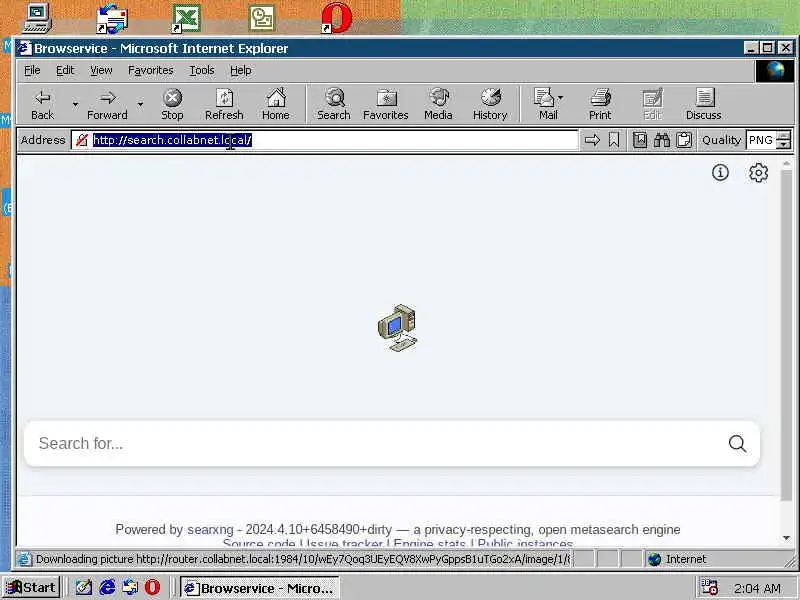Click the Outlook Express Quick Launch icon
This screenshot has height=600, width=800.
click(130, 588)
